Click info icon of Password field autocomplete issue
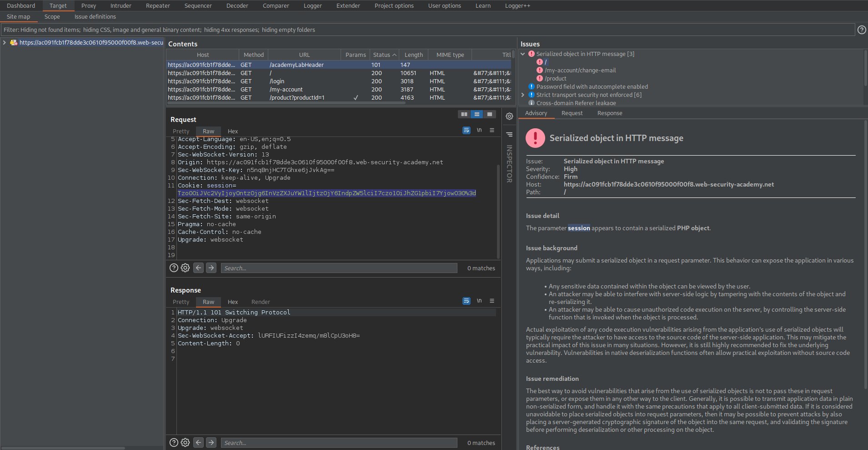Image resolution: width=868 pixels, height=450 pixels. [x=532, y=87]
